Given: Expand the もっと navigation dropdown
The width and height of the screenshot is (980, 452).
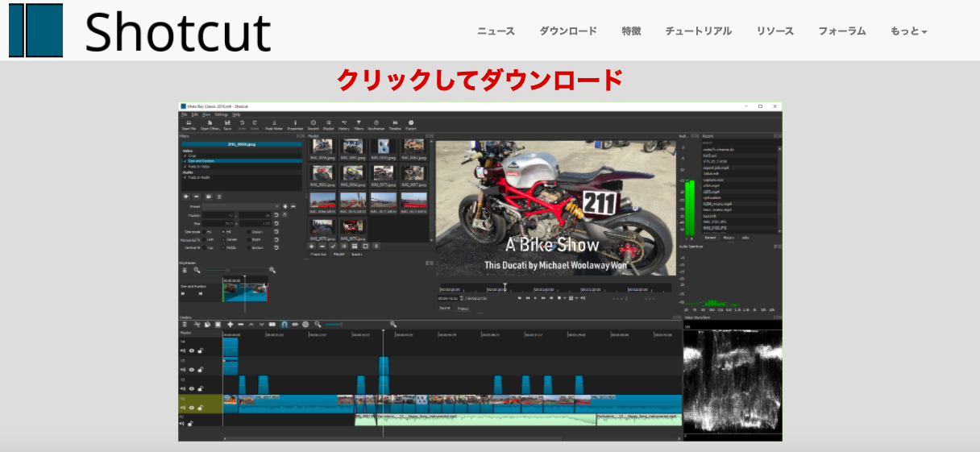Looking at the screenshot, I should (x=908, y=31).
